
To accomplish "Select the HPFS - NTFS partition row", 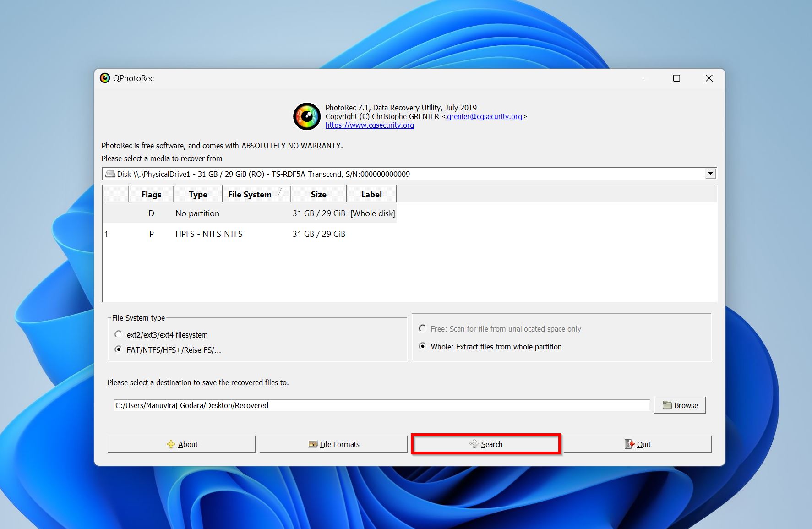I will (x=250, y=234).
